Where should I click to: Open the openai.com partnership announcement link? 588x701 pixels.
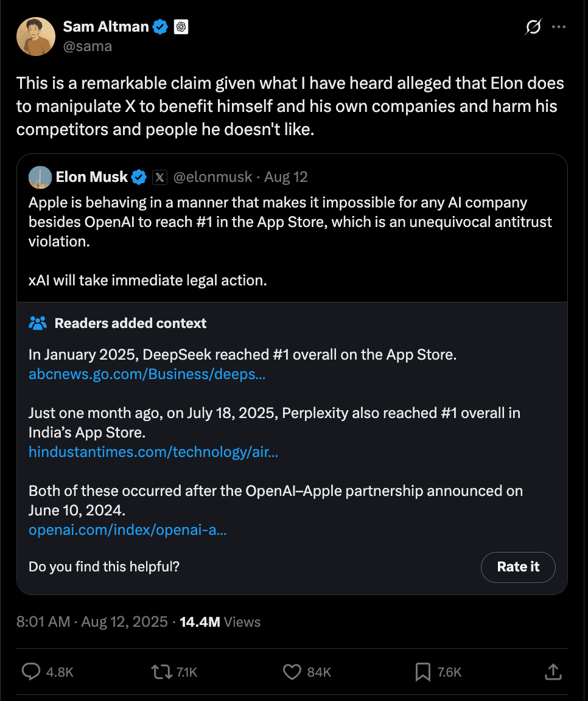pyautogui.click(x=128, y=529)
